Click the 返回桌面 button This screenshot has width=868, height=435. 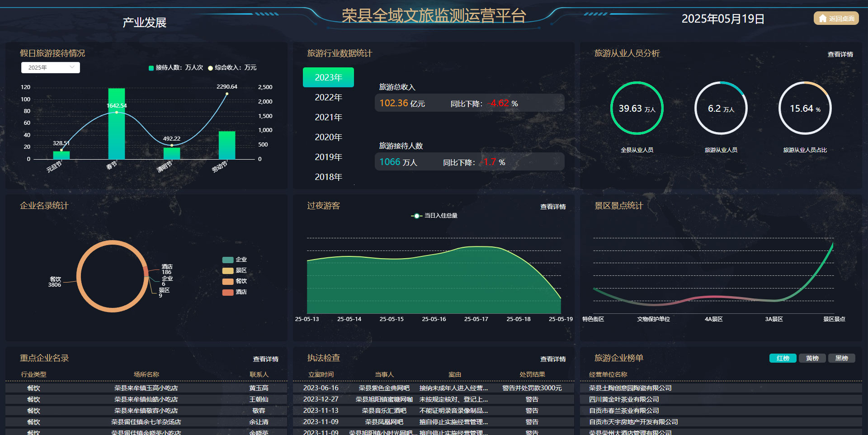tap(835, 19)
